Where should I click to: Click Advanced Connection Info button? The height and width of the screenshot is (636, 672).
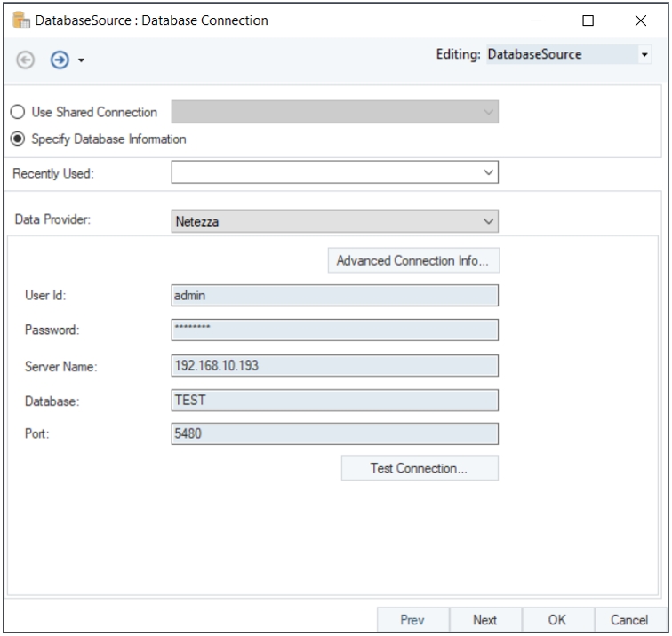coord(413,260)
